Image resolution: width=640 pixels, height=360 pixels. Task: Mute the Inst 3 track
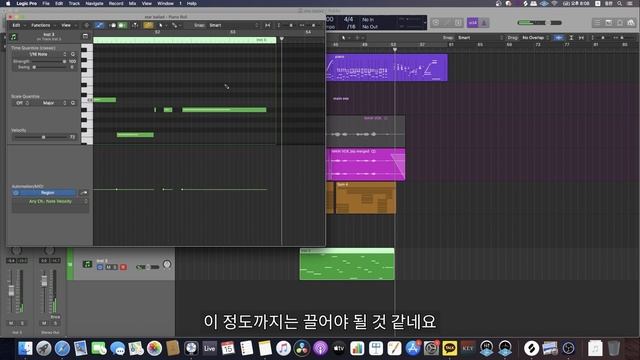pyautogui.click(x=109, y=267)
